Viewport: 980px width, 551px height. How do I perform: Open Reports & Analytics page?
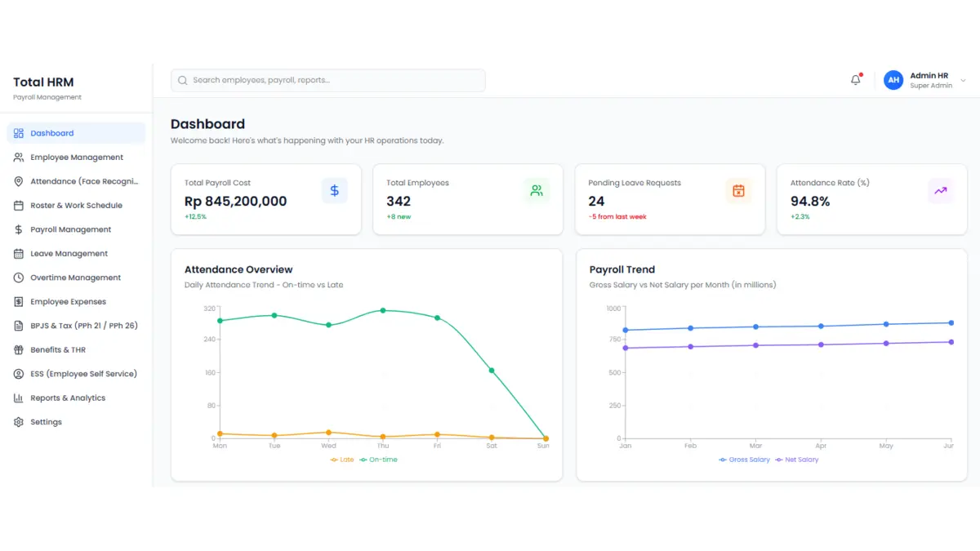click(68, 398)
